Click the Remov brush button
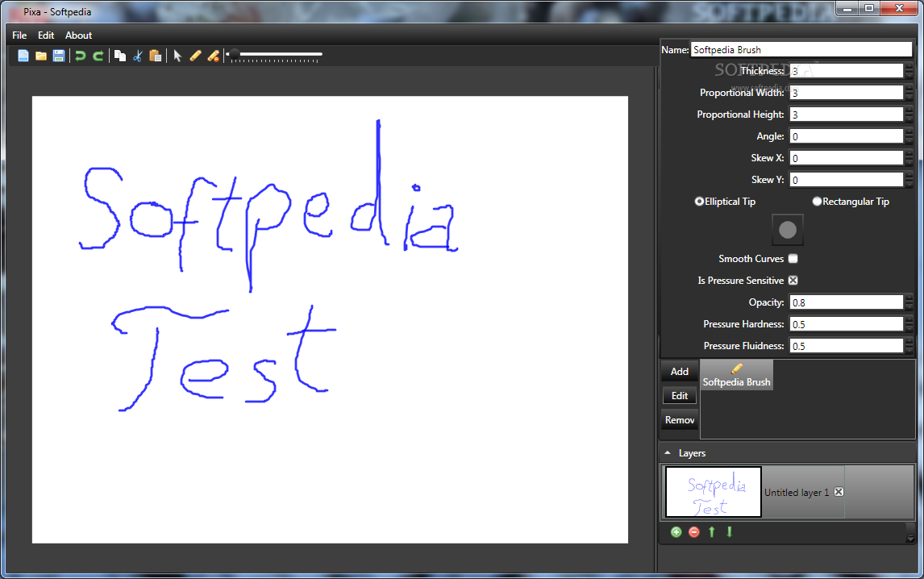Image resolution: width=924 pixels, height=579 pixels. click(x=680, y=420)
